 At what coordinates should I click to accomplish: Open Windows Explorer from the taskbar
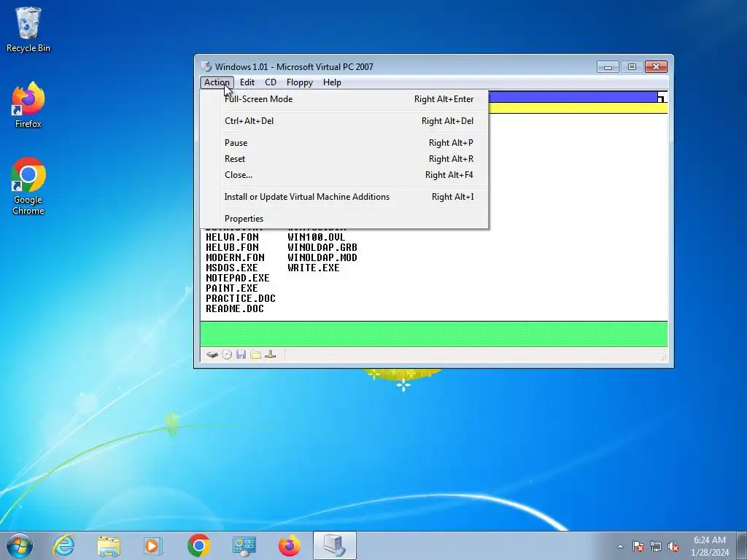[109, 545]
